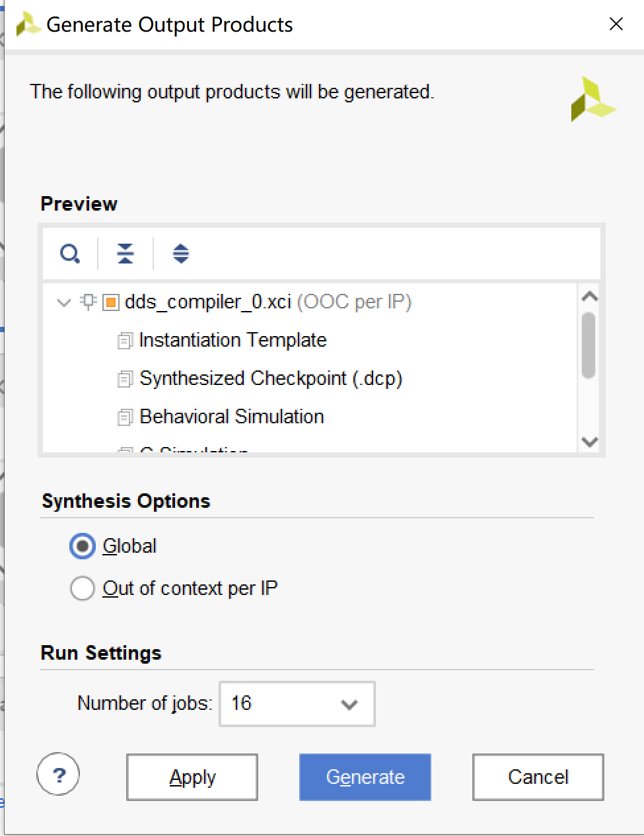Click the preview list vertical scrollbar thumb
Image resolution: width=644 pixels, height=836 pixels.
[589, 345]
